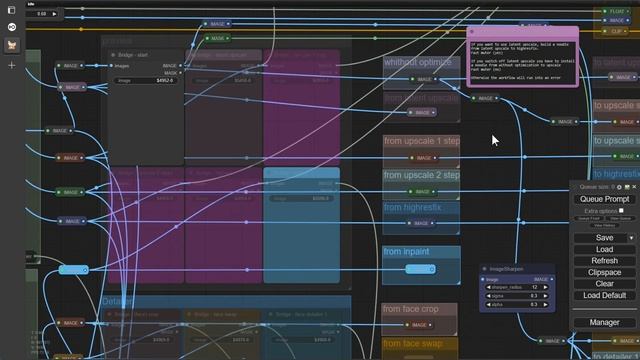Image resolution: width=640 pixels, height=360 pixels.
Task: Increase sharpen_radius with right arrow
Action: click(x=545, y=287)
